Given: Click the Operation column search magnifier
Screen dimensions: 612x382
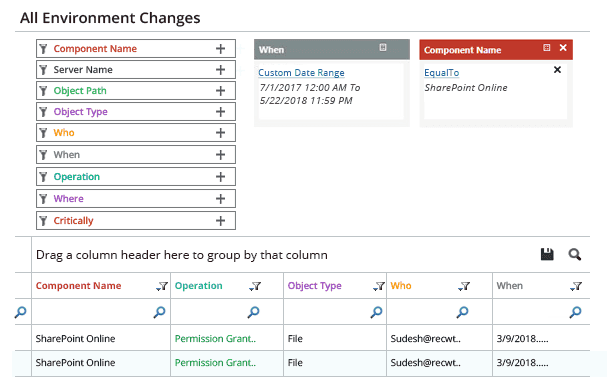Looking at the screenshot, I should click(x=254, y=312).
